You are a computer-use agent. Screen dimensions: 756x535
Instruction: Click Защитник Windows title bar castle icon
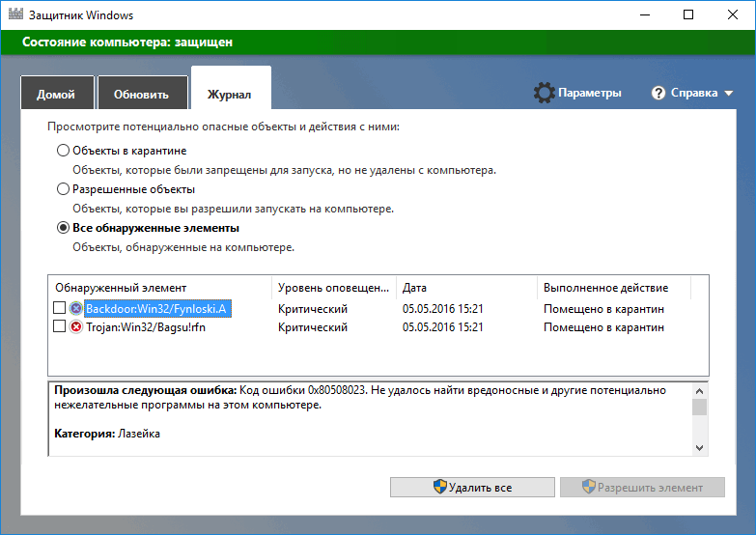point(15,14)
